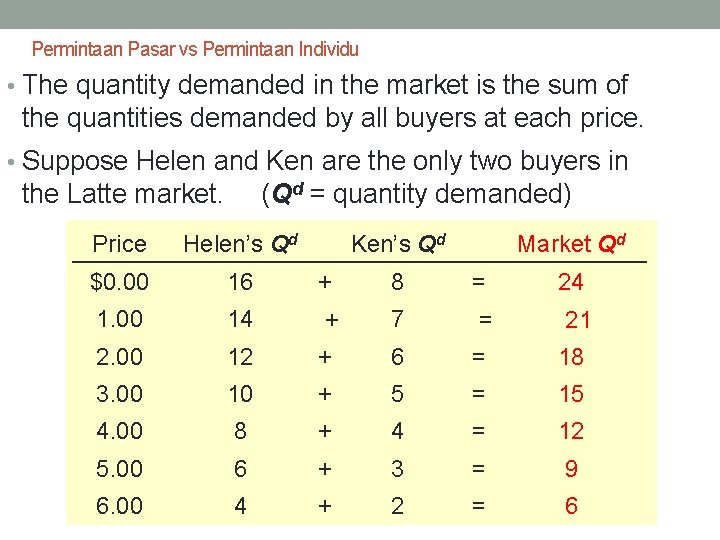Click the 'Market Qd' column header
720x540 pixels.
[571, 243]
